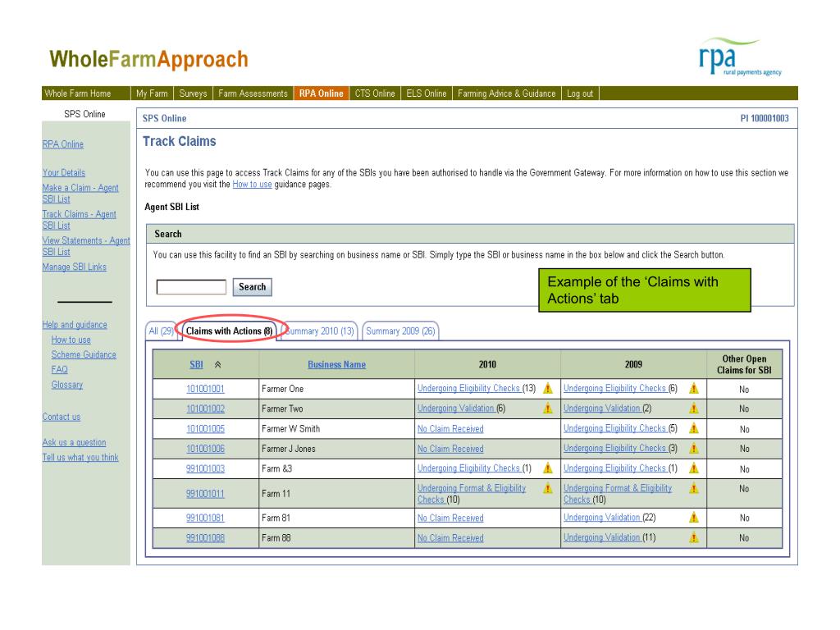The height and width of the screenshot is (630, 840).
Task: Switch to the Summary 2009 (26) tab
Action: point(400,331)
